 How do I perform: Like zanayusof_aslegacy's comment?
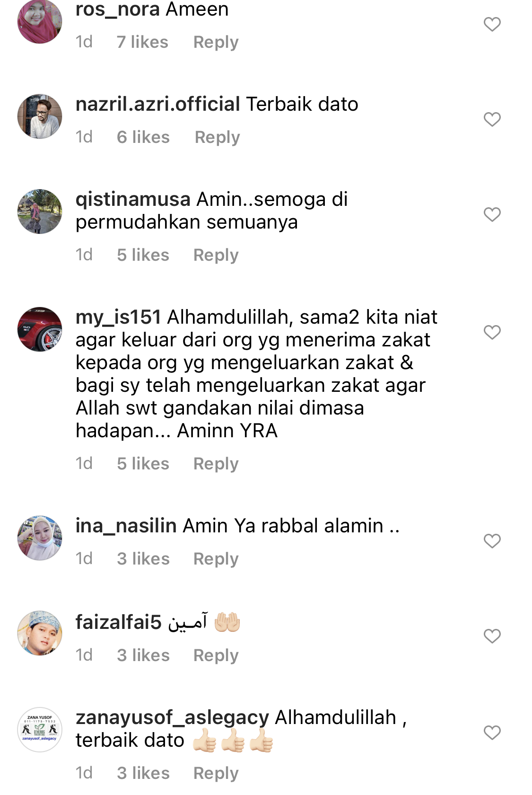[492, 733]
